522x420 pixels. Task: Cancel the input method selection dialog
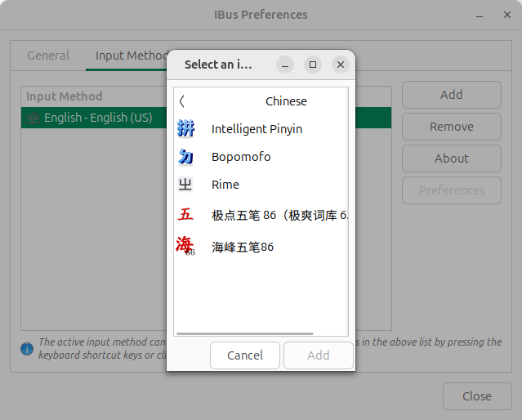pos(245,355)
